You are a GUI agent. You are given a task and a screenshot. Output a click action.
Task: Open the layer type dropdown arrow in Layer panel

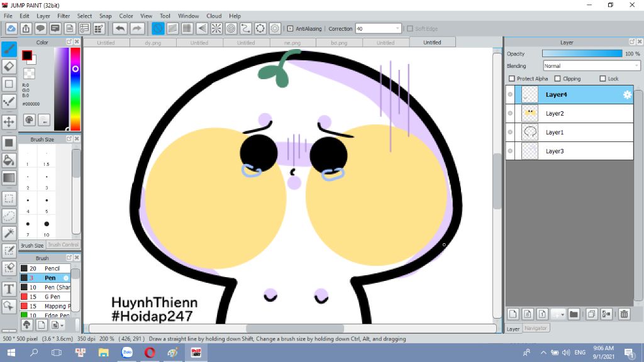point(562,315)
